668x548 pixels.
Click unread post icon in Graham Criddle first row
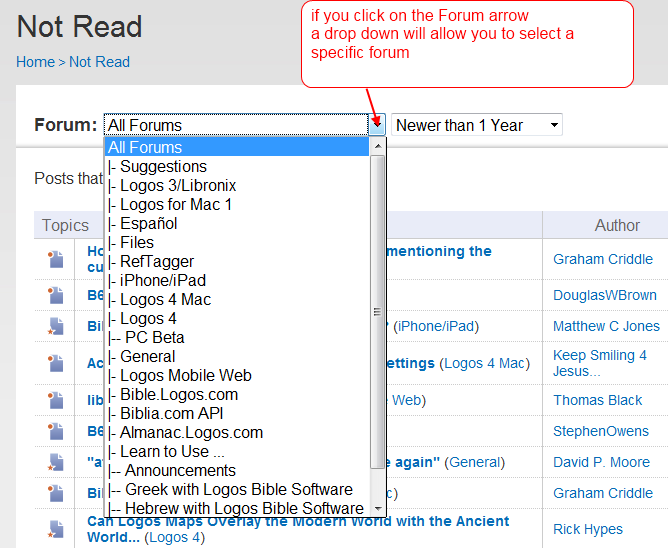coord(55,260)
